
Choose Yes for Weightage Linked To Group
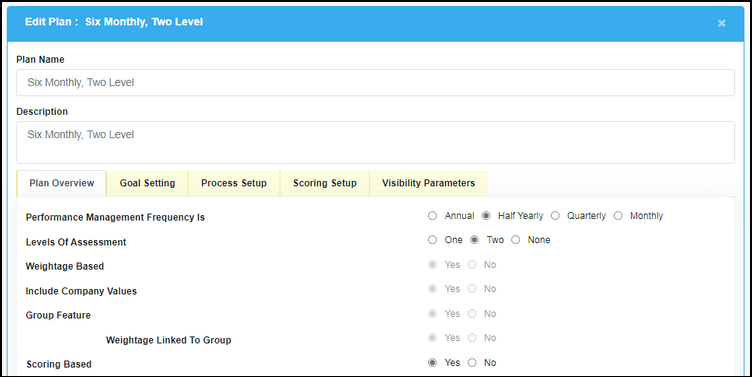click(433, 338)
